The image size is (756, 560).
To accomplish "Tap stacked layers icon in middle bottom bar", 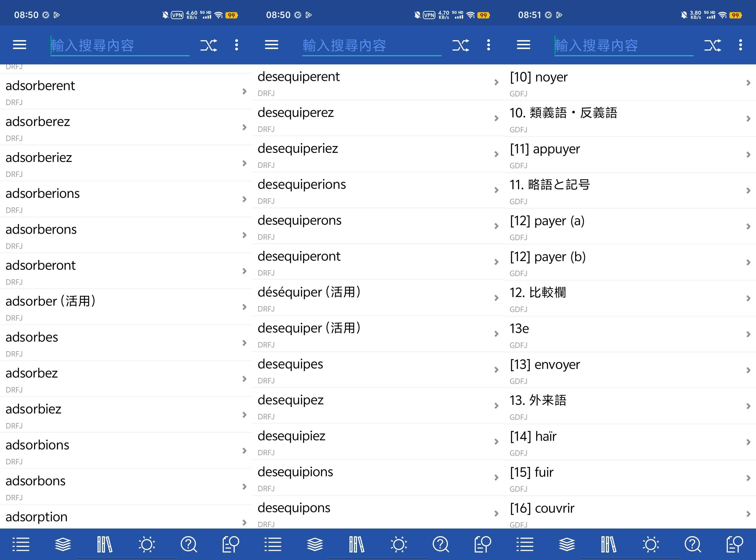I will tap(315, 544).
